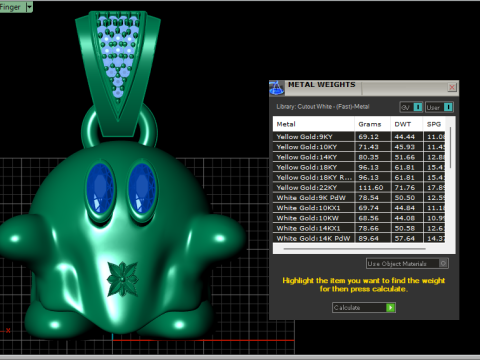Click the 69.12 grams value
Viewport: 480px width, 360px height.
coord(368,137)
